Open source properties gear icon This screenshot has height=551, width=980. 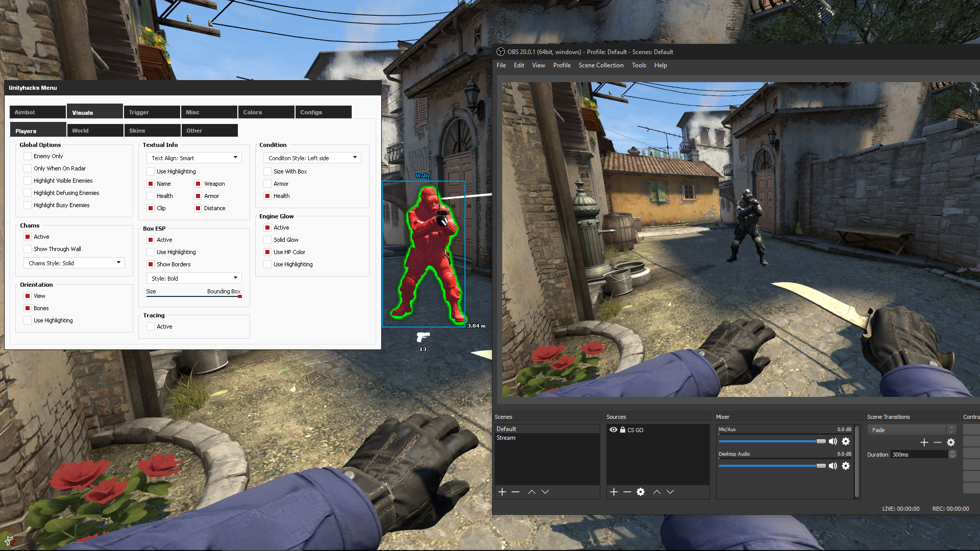[x=641, y=492]
